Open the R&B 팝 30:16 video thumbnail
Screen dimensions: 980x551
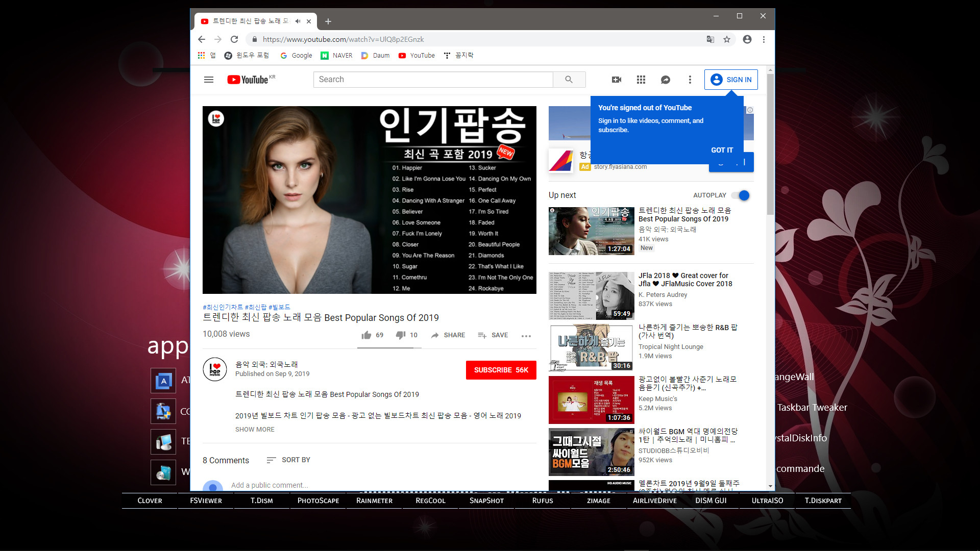[592, 348]
